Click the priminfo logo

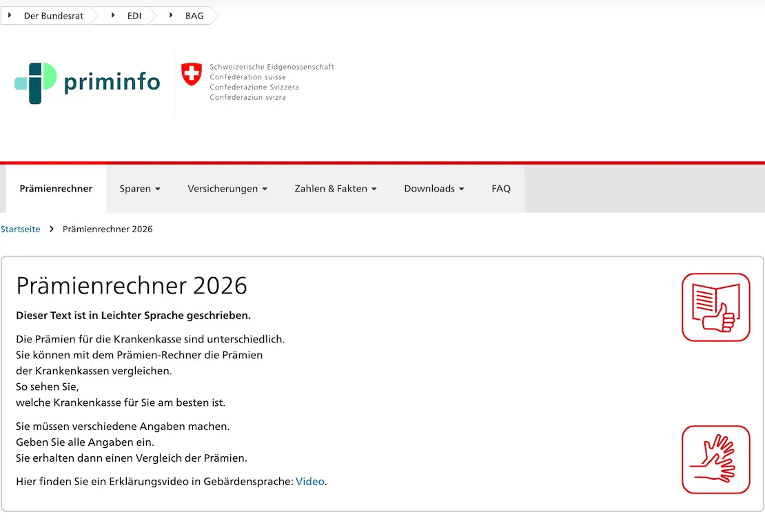coord(87,83)
